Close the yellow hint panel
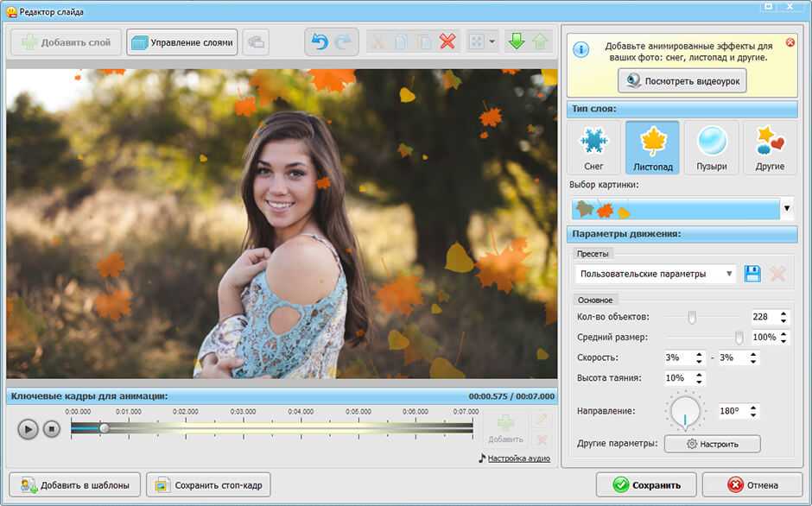The width and height of the screenshot is (812, 506). 790,42
